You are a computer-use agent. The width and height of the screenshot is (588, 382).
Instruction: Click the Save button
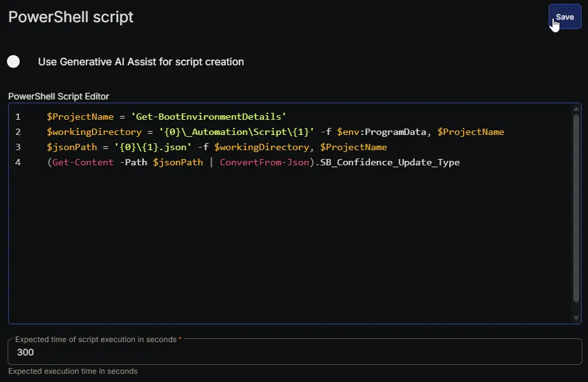click(x=565, y=17)
